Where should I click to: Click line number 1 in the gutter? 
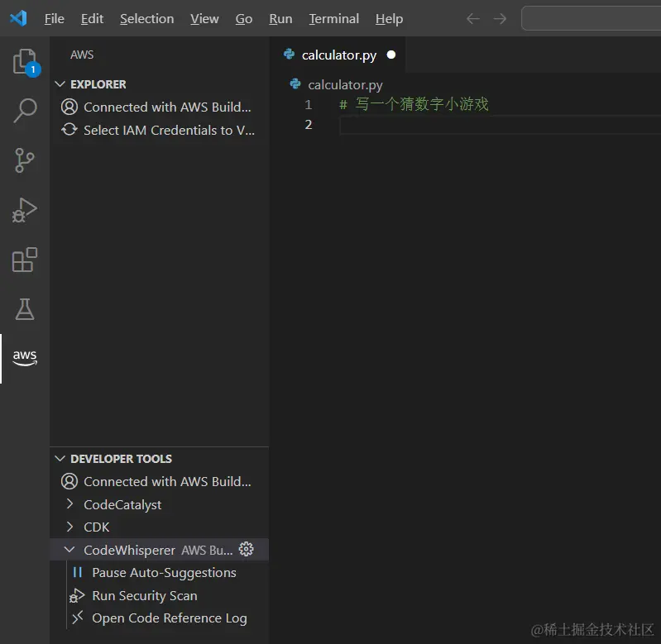(x=308, y=104)
